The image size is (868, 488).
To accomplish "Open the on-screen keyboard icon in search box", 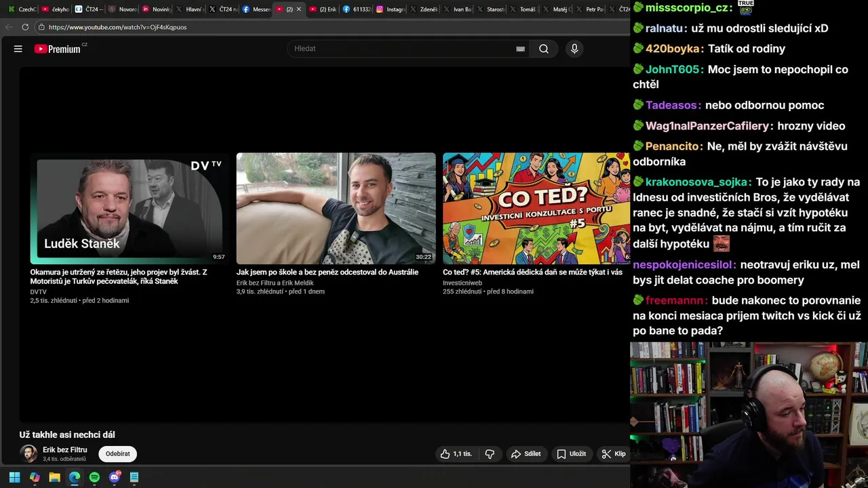I will coord(520,49).
